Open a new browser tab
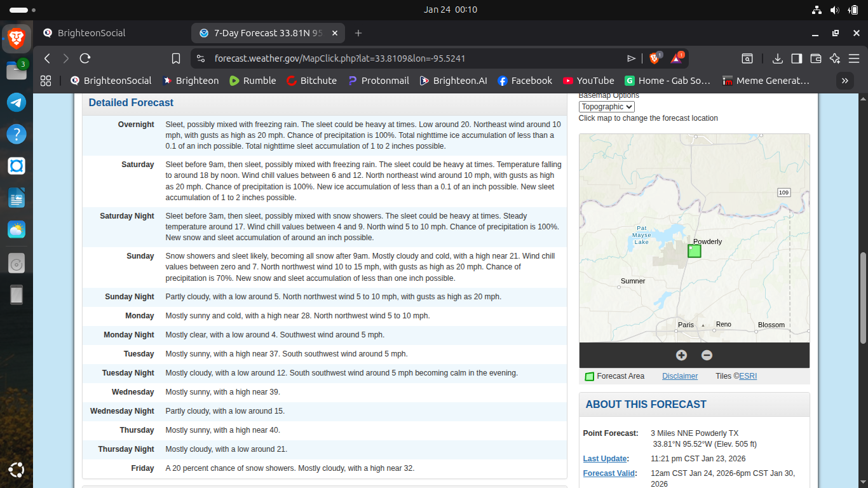The width and height of the screenshot is (868, 488). pos(358,33)
